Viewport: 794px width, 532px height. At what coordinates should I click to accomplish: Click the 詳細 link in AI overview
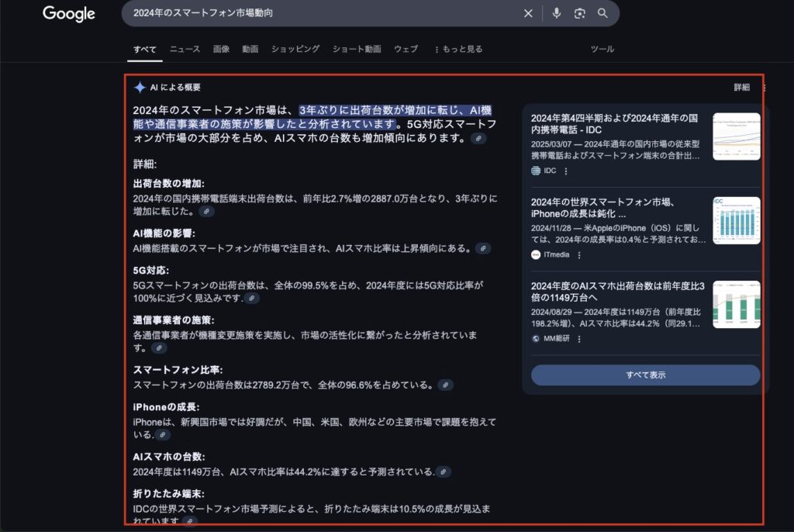(x=742, y=88)
